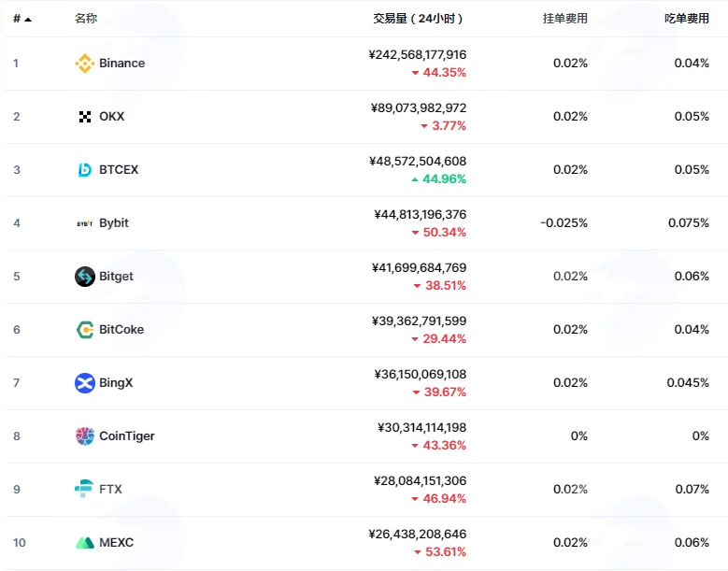Click the Bybit logo icon
728x571 pixels.
click(84, 223)
